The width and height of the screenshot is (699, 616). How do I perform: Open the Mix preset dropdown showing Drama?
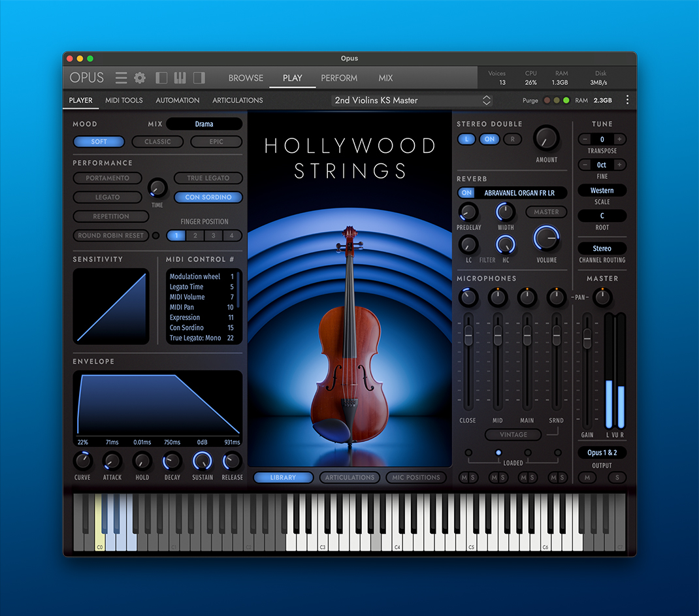pyautogui.click(x=204, y=124)
